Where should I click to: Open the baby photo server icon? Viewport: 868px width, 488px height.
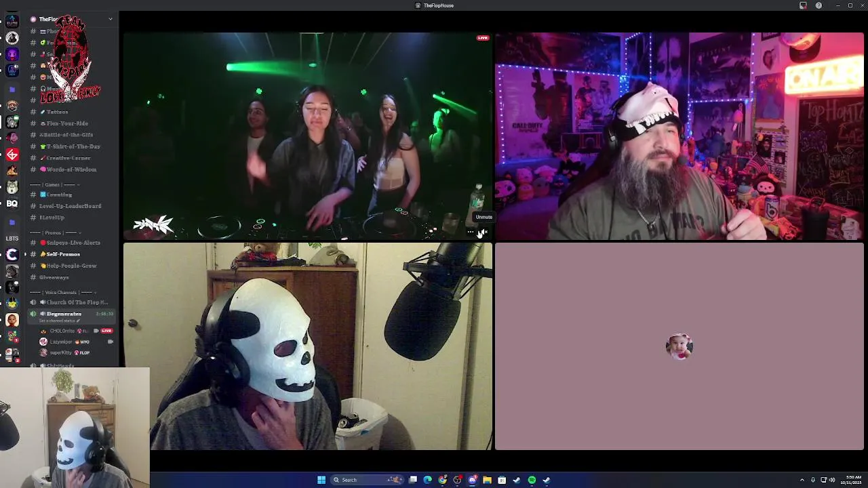click(x=12, y=320)
